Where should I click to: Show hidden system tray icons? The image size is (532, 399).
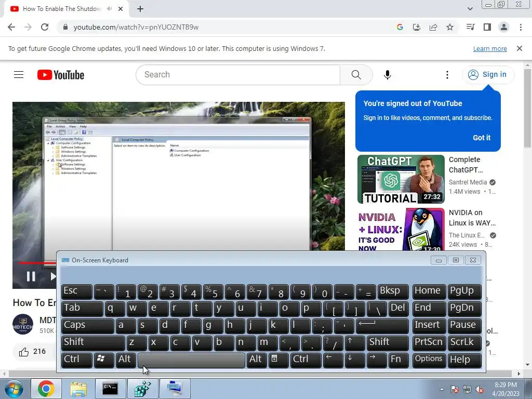click(x=442, y=389)
